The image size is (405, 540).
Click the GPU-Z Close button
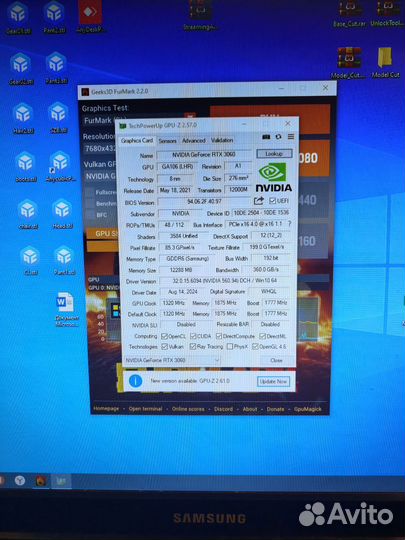276,360
